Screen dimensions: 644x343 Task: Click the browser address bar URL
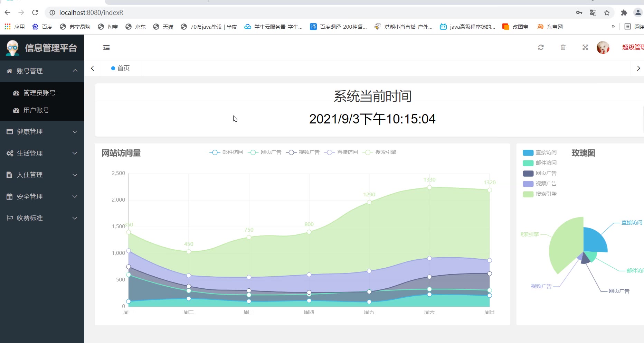pyautogui.click(x=91, y=12)
